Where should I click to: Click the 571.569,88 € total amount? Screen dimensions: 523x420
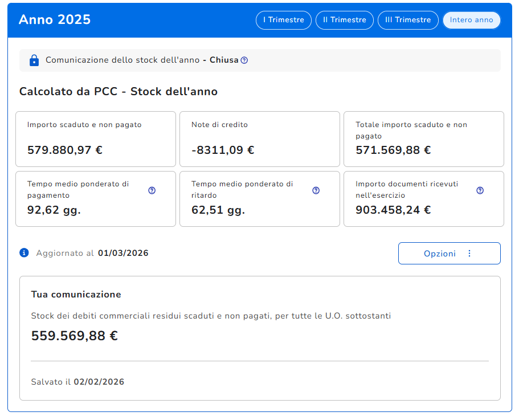click(393, 150)
